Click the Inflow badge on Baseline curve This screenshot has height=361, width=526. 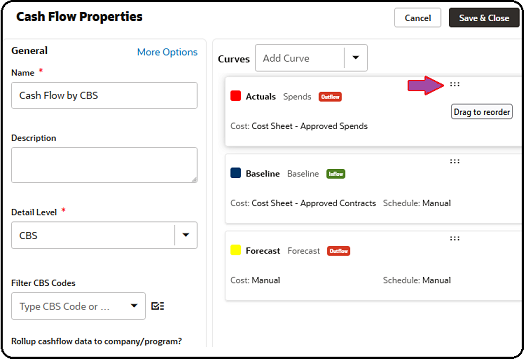[x=335, y=174]
